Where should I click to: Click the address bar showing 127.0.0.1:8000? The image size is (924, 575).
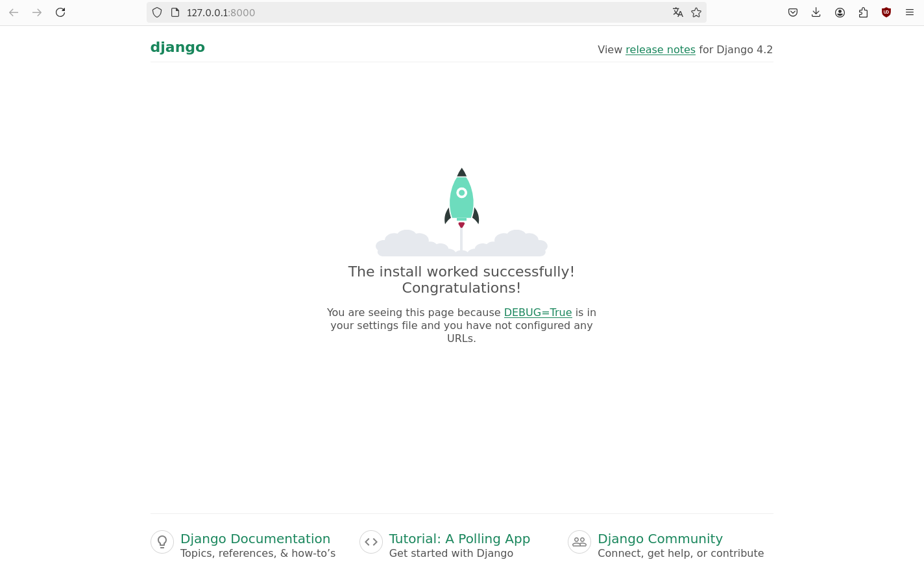pos(422,12)
